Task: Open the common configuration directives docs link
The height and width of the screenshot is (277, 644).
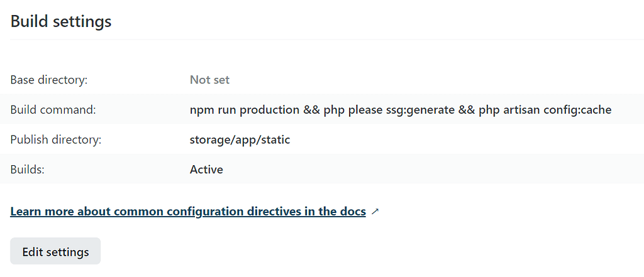Action: click(188, 212)
